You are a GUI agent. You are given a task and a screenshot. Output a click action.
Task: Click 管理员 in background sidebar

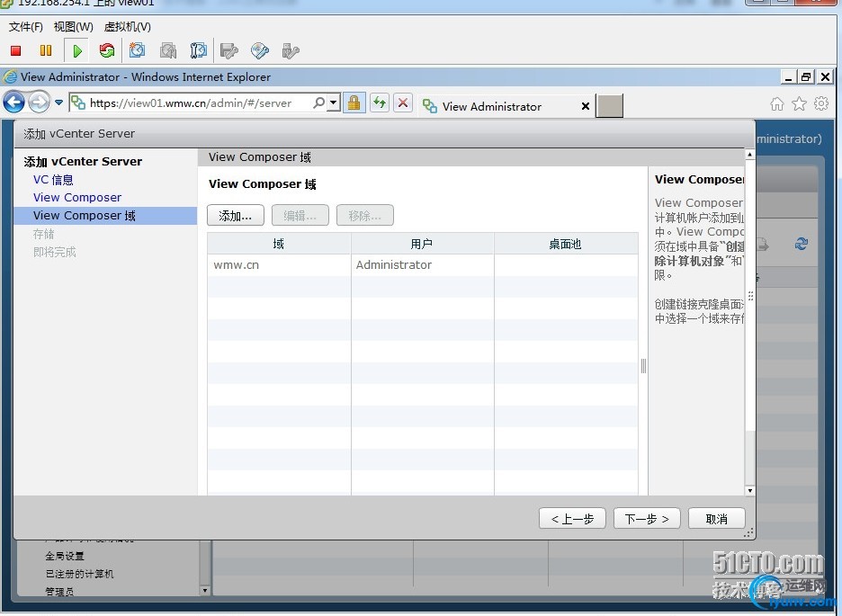[59, 592]
